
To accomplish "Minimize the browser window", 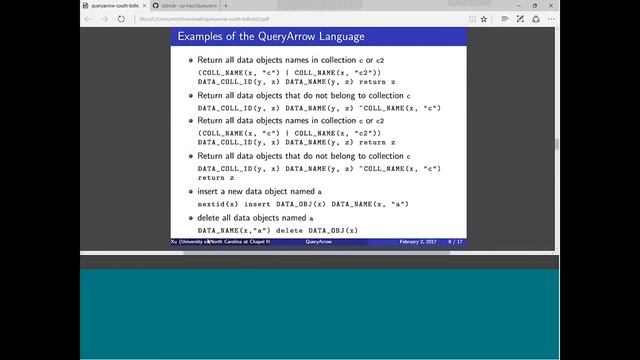I will 519,6.
